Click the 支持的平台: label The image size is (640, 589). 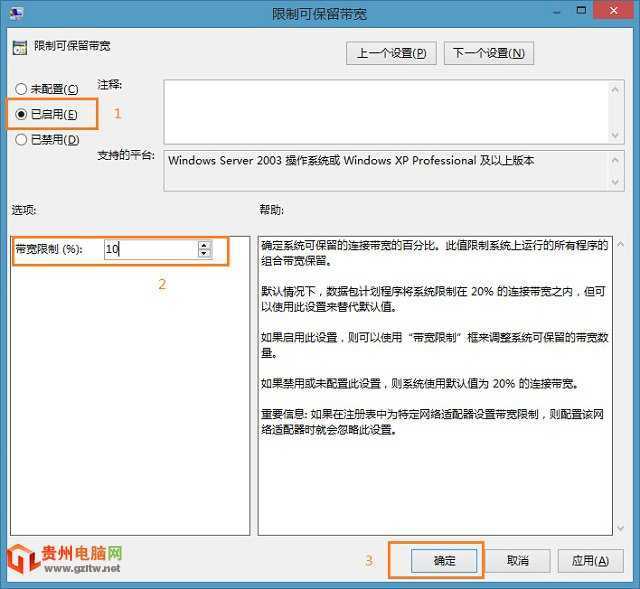pyautogui.click(x=126, y=155)
